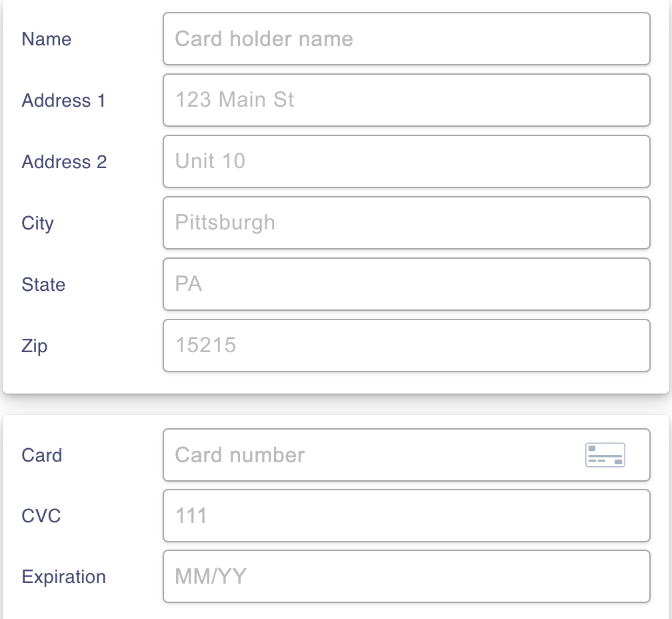This screenshot has height=619, width=672.
Task: Click the CVC label
Action: point(42,516)
